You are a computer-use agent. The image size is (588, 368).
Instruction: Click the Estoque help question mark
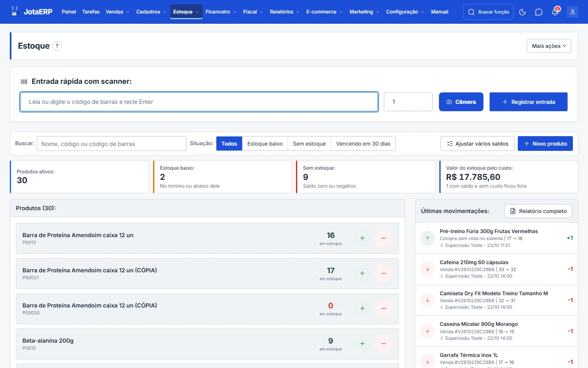(57, 46)
